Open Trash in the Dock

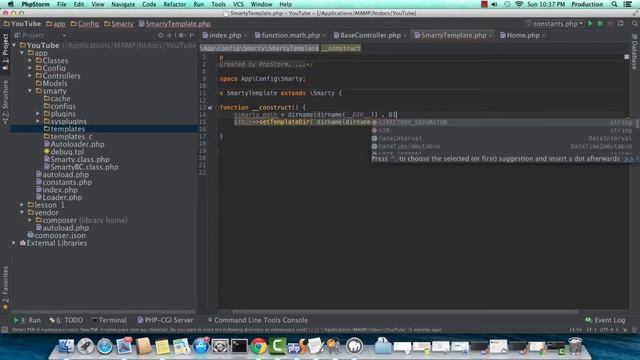click(575, 346)
